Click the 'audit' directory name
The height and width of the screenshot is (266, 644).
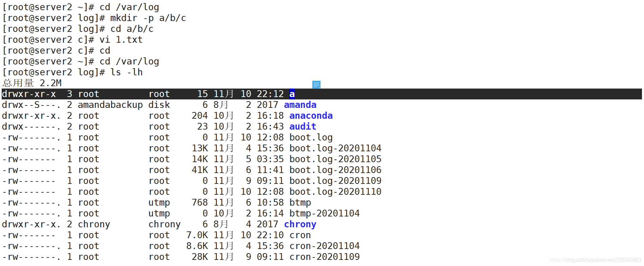tap(303, 127)
